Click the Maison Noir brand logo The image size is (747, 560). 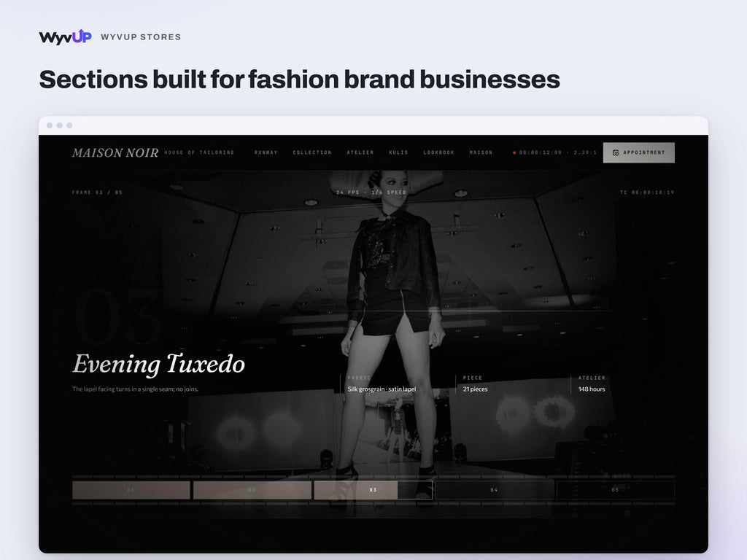tap(115, 153)
